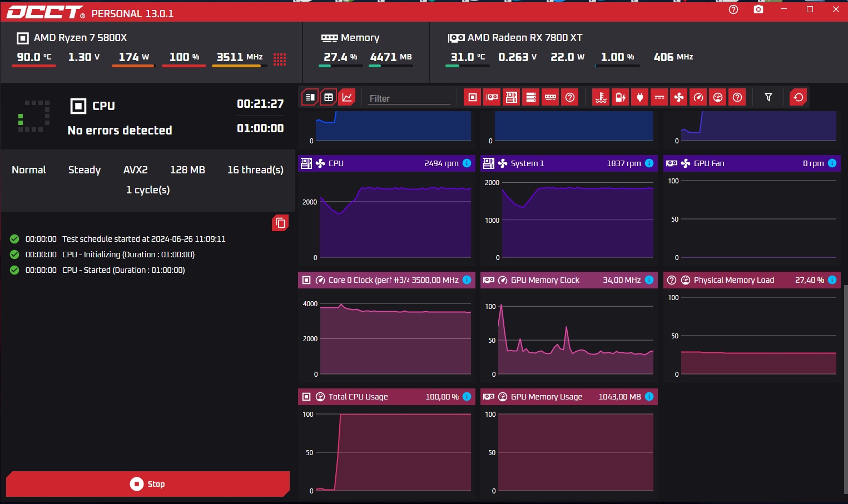Stop the running CPU test
Image resolution: width=848 pixels, height=504 pixels.
147,484
